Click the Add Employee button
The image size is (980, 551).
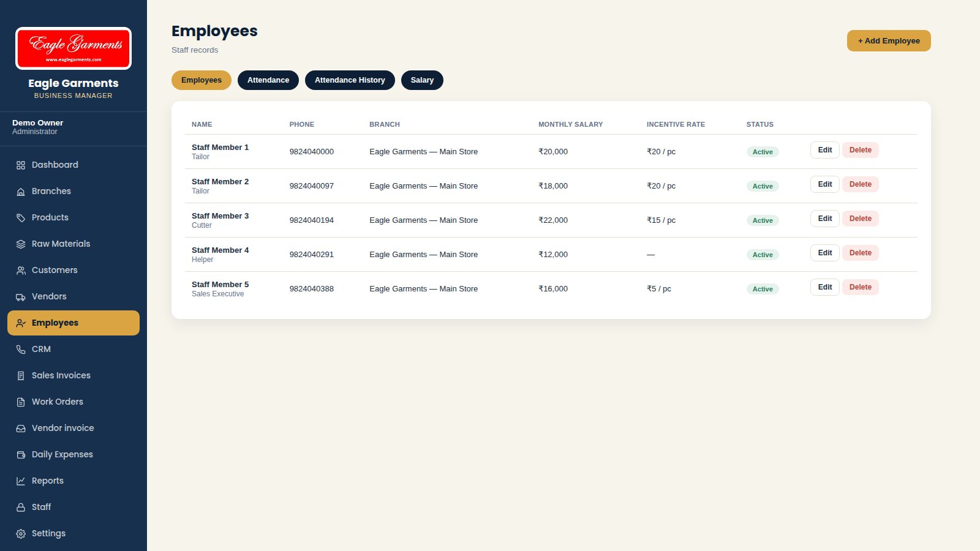coord(889,41)
